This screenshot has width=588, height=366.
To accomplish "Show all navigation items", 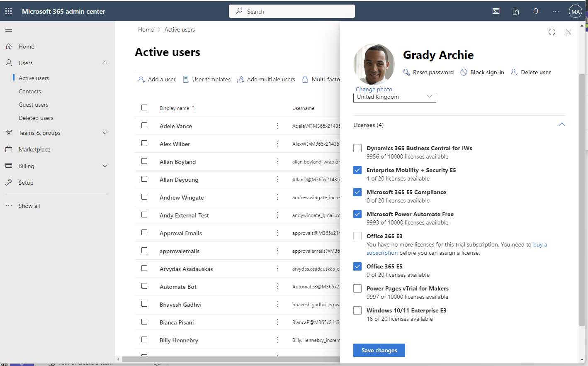I will click(x=29, y=206).
